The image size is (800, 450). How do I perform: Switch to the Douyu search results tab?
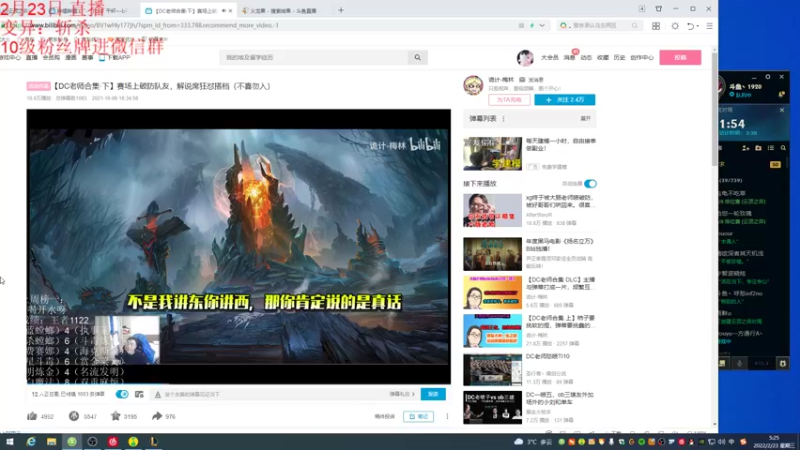pyautogui.click(x=282, y=11)
